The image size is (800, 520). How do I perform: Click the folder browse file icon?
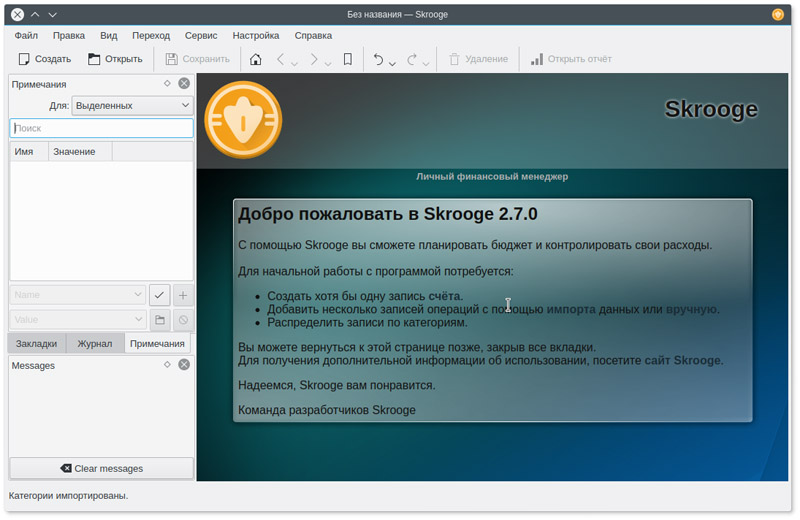[160, 320]
